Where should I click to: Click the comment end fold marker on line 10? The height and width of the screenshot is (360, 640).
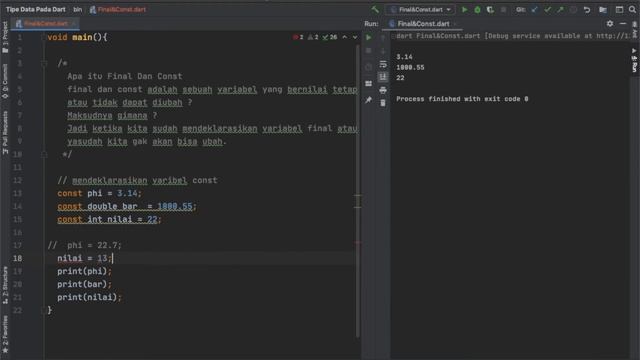[x=44, y=154]
